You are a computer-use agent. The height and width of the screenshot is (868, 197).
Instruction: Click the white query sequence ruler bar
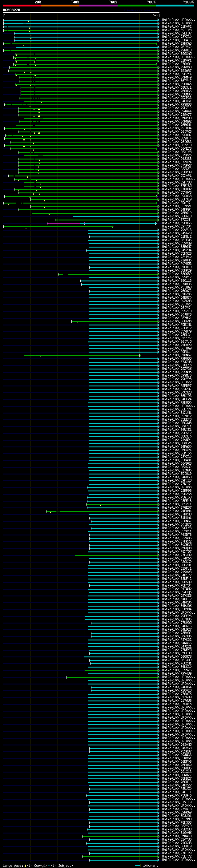click(81, 13)
